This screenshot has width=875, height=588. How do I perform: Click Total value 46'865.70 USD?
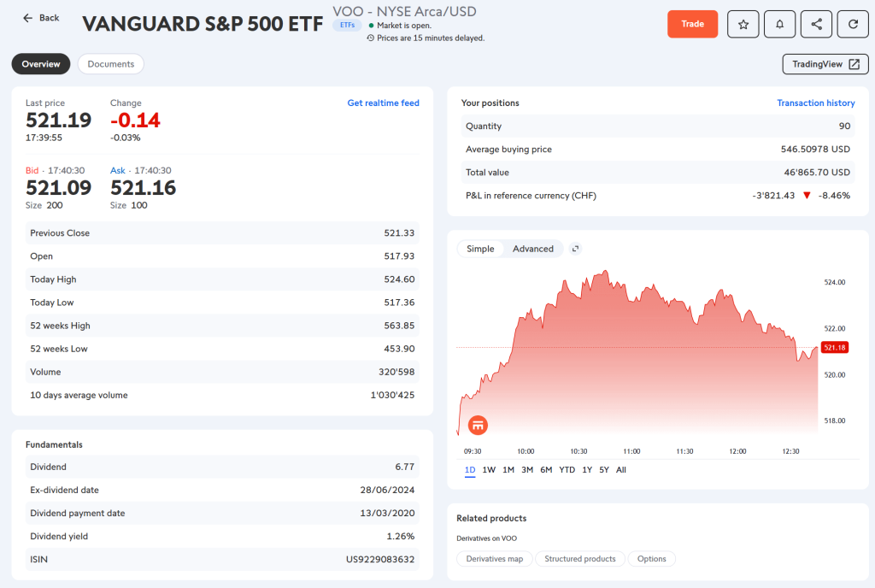817,173
